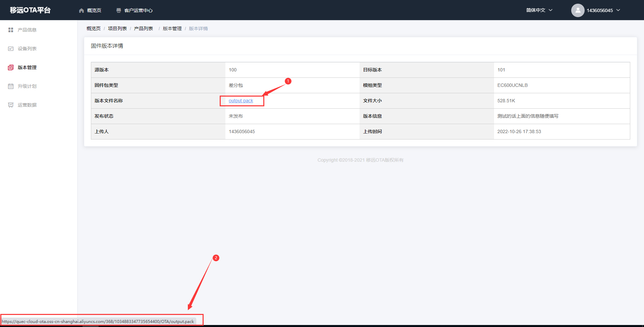Navigate to 产品列表 breadcrumb link
Image resolution: width=644 pixels, height=327 pixels.
pyautogui.click(x=144, y=29)
